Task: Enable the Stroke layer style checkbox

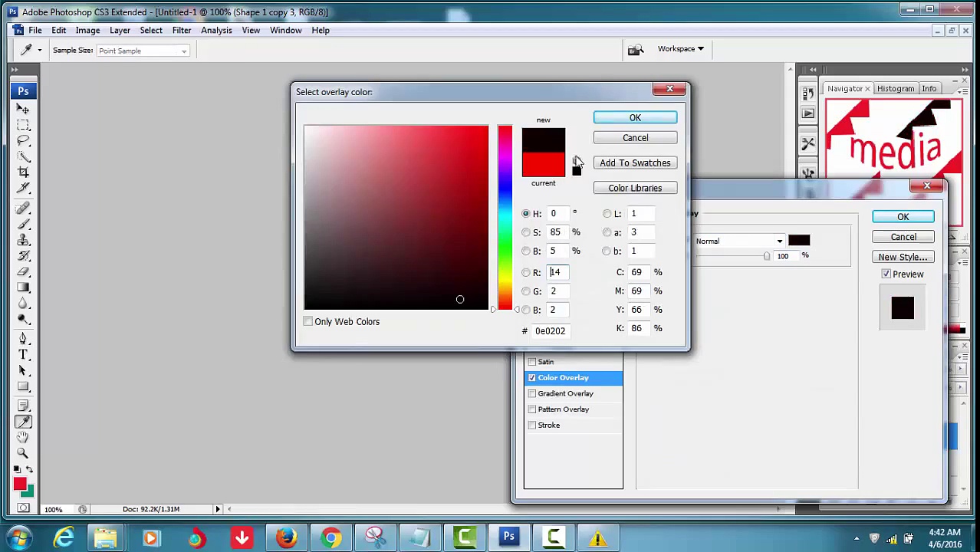Action: [532, 426]
